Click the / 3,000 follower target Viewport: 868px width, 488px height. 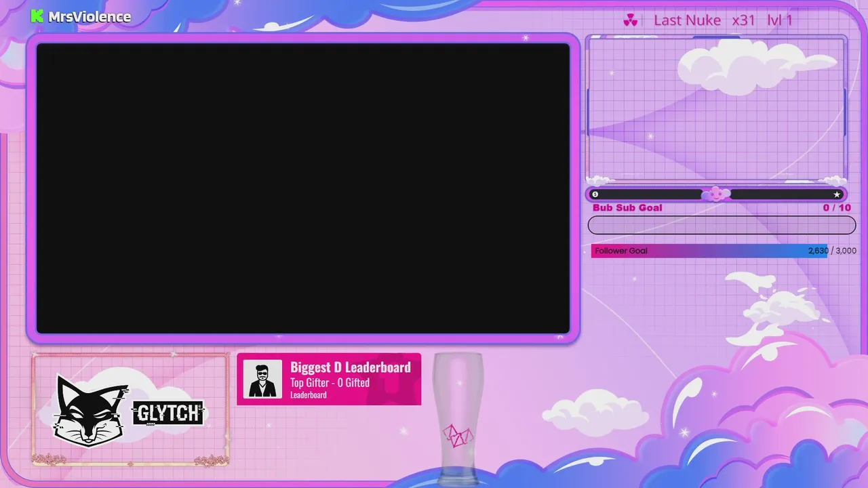(x=844, y=251)
